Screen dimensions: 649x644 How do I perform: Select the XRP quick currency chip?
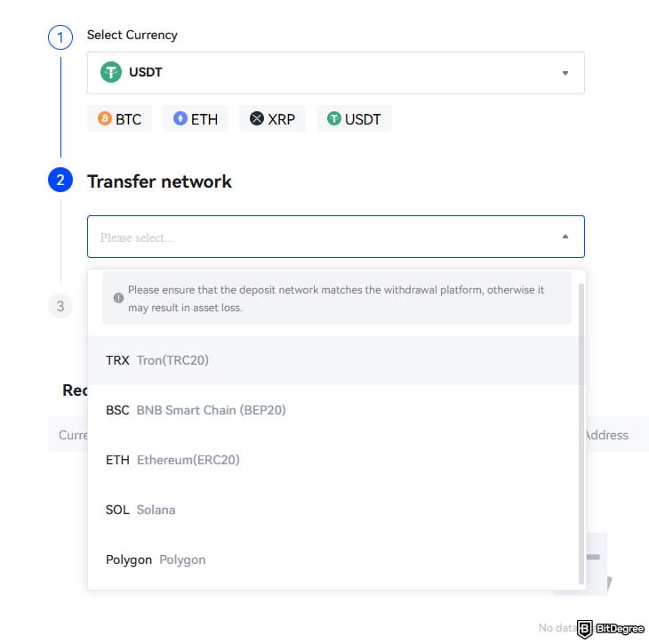click(x=272, y=119)
